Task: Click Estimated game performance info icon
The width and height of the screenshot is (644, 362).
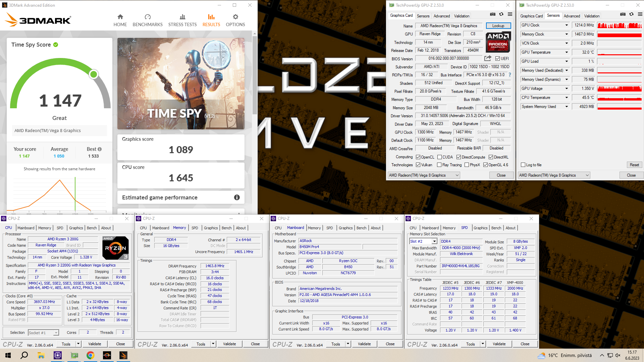Action: tap(237, 197)
